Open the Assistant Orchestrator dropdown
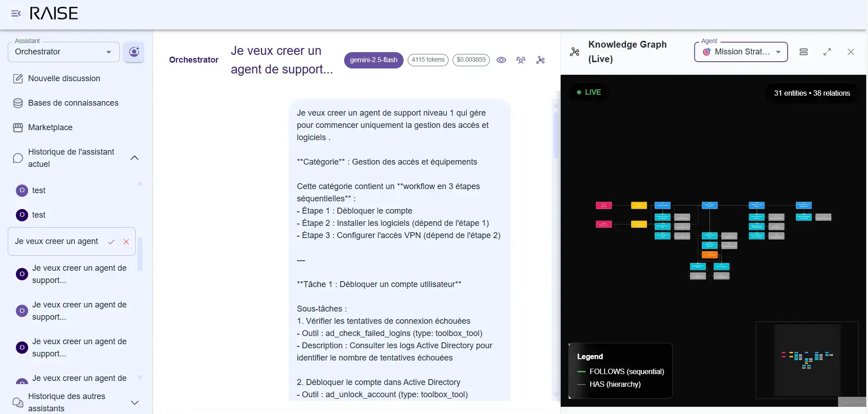Screen dimensions: 868x414 pyautogui.click(x=64, y=52)
